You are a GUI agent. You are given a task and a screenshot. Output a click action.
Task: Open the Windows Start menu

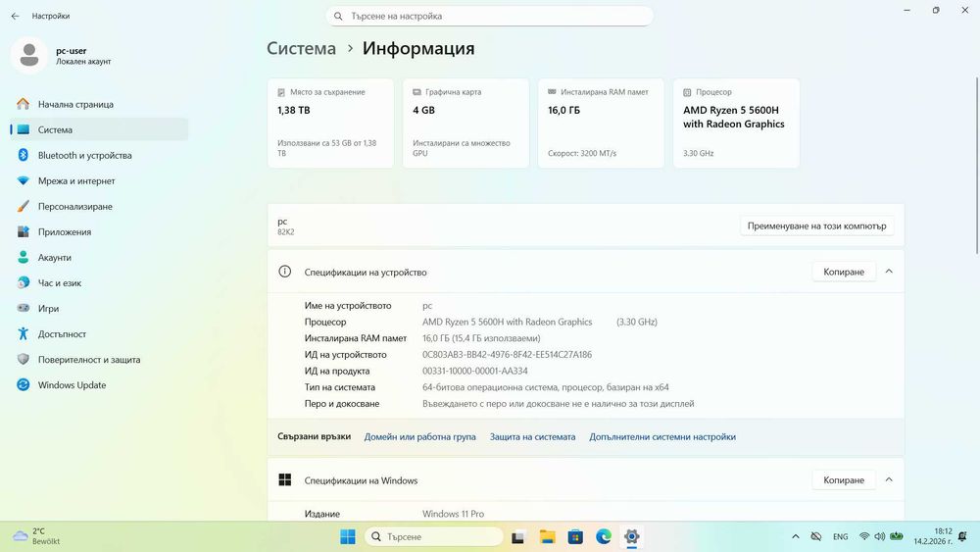348,536
